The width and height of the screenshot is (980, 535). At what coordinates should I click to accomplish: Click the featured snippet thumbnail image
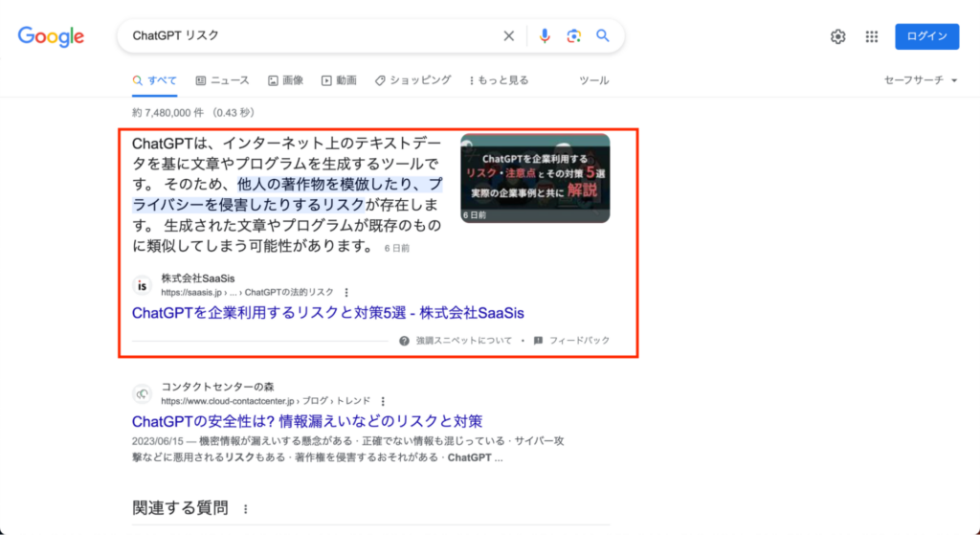(534, 178)
